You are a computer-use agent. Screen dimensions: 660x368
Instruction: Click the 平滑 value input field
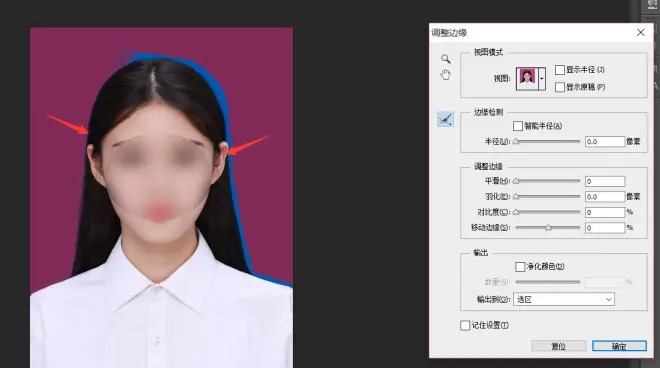(x=605, y=181)
